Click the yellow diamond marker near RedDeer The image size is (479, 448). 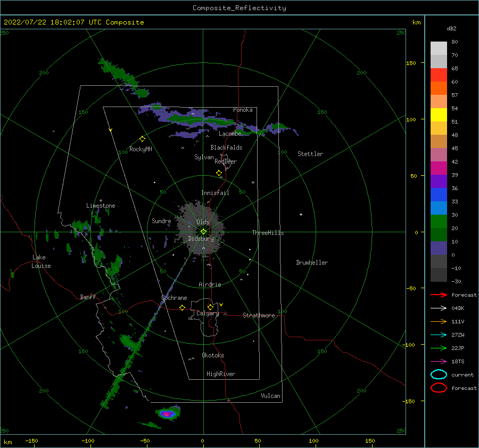tap(219, 173)
